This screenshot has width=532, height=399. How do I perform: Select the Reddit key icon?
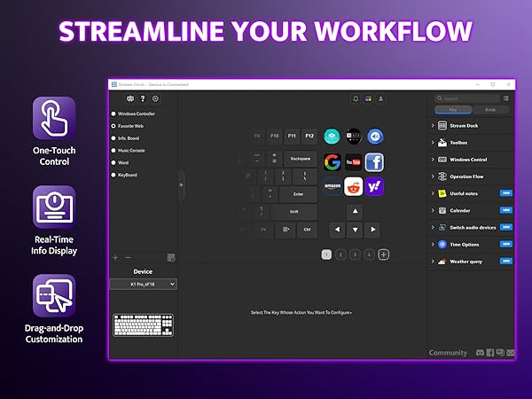click(x=353, y=186)
